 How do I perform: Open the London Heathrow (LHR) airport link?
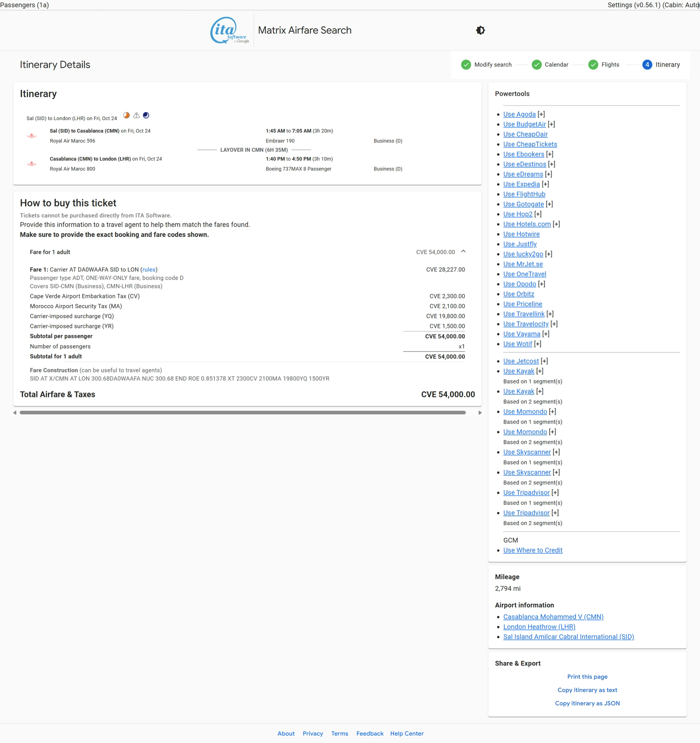(x=539, y=627)
